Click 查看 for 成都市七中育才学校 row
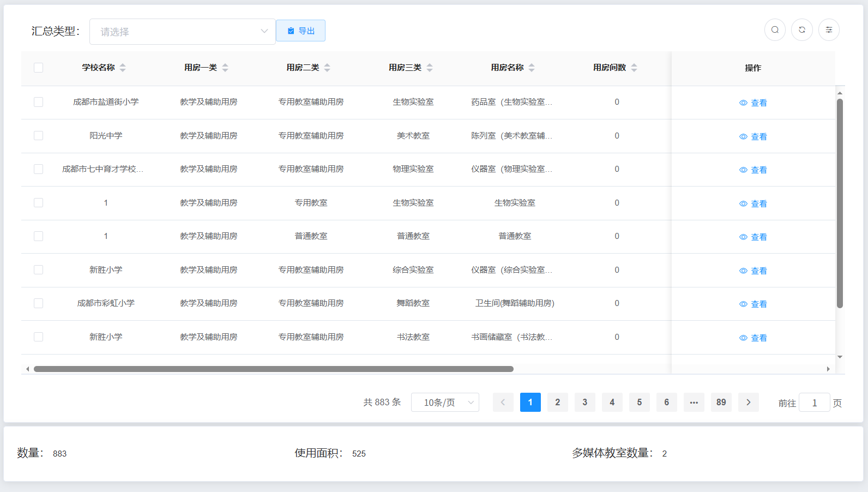This screenshot has height=492, width=868. (758, 170)
